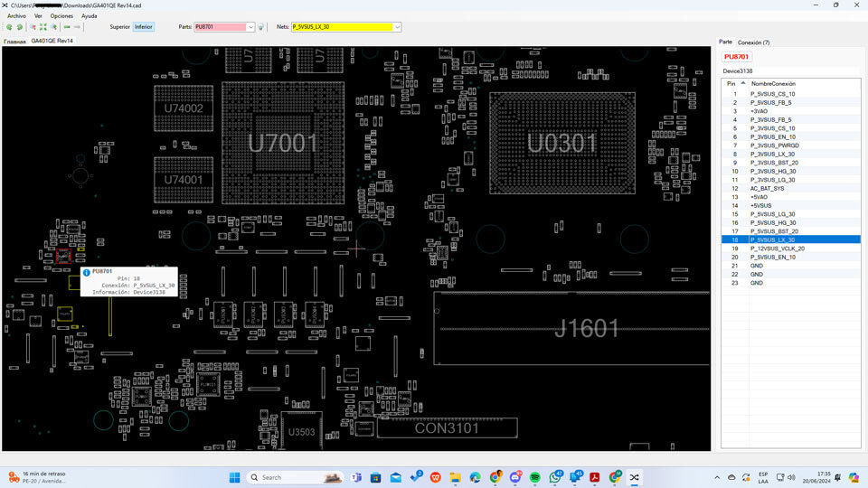Open Spotify from the taskbar
This screenshot has height=488, width=868.
click(x=534, y=477)
